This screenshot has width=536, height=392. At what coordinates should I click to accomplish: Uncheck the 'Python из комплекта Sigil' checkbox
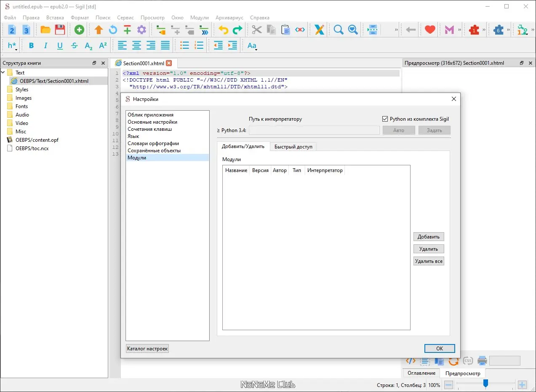pos(385,119)
